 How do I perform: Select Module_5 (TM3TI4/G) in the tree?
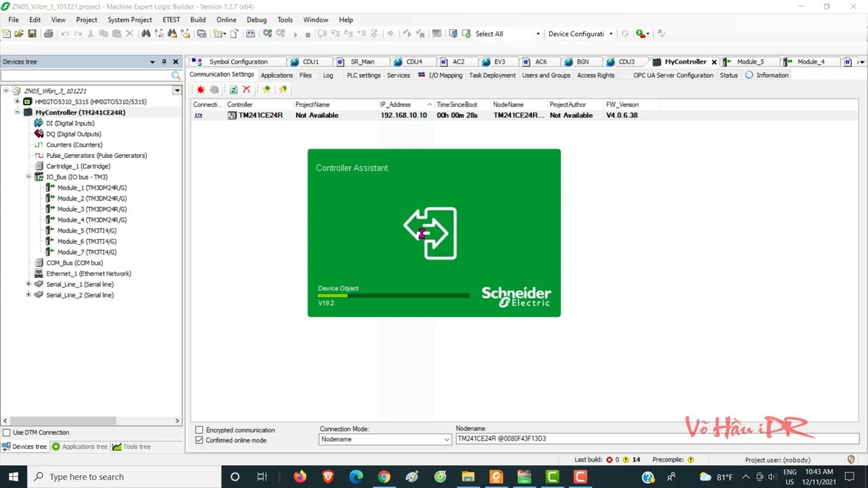click(87, 230)
